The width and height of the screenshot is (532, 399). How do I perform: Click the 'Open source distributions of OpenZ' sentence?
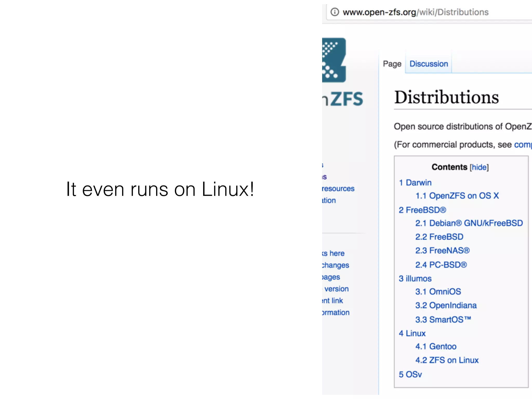(x=463, y=127)
